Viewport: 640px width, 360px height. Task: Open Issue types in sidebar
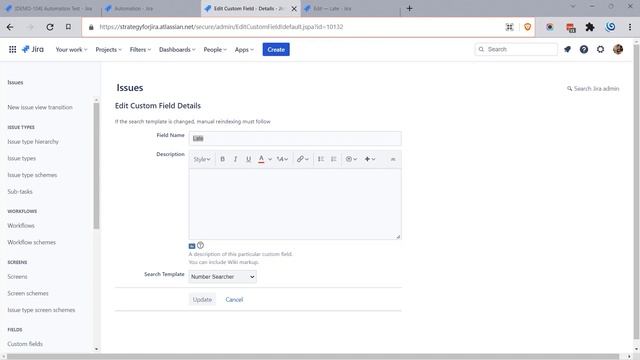22,158
